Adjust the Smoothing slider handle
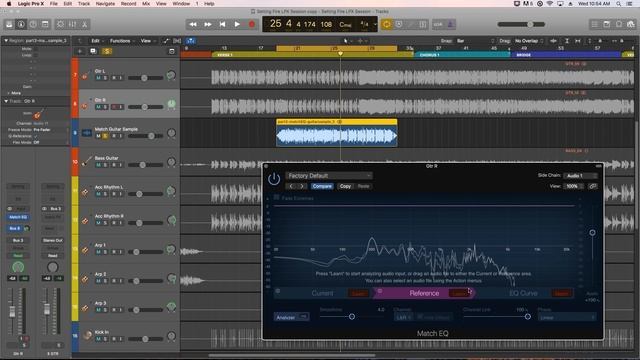 point(352,317)
